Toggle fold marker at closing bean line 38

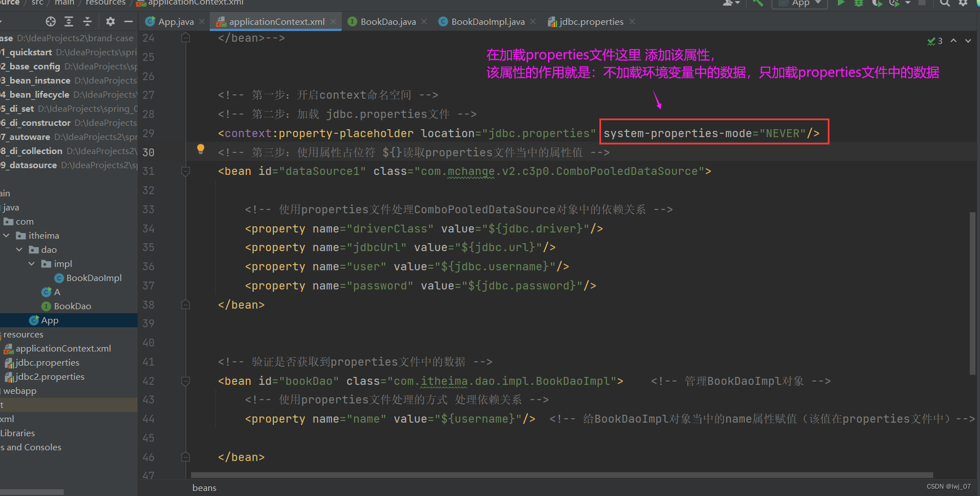tap(186, 305)
